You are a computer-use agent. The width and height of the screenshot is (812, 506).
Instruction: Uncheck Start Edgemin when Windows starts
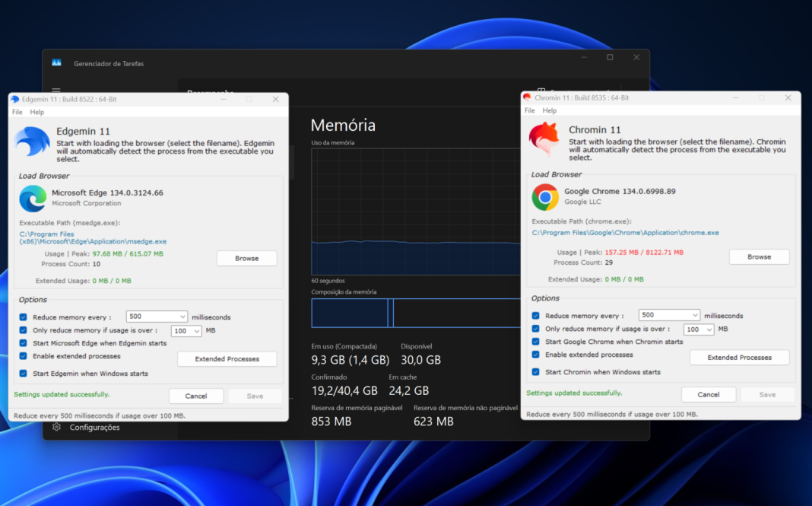coord(24,374)
